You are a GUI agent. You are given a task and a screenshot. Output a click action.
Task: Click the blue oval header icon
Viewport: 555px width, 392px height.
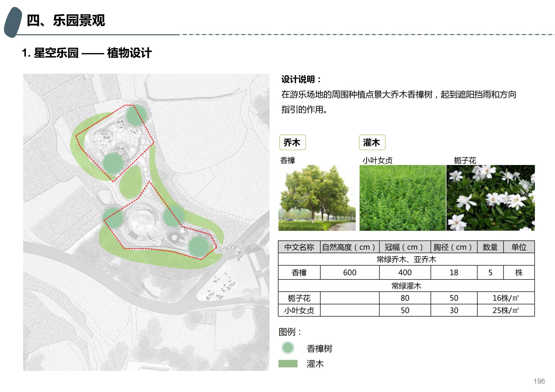(x=13, y=22)
